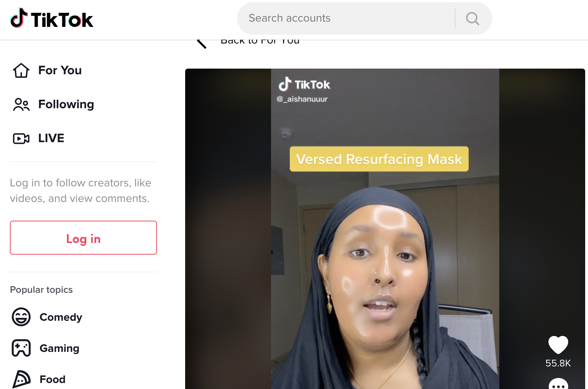Click the 55.8K likes count
Viewport: 588px width, 389px height.
558,363
